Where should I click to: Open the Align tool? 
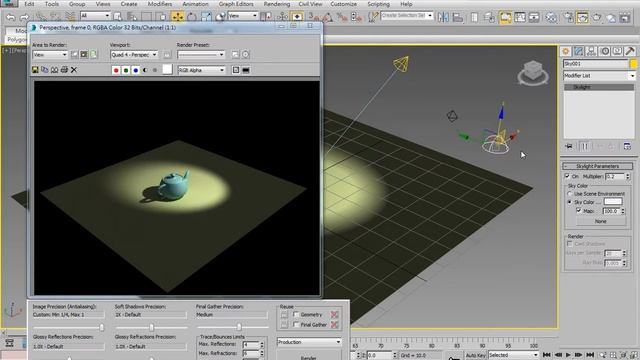click(x=458, y=17)
